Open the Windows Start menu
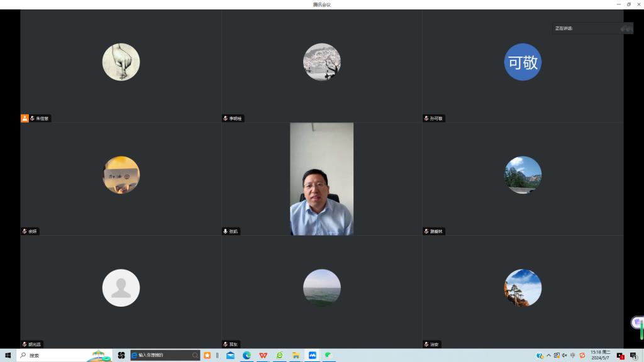Screen dimensions: 644x362 [8, 355]
